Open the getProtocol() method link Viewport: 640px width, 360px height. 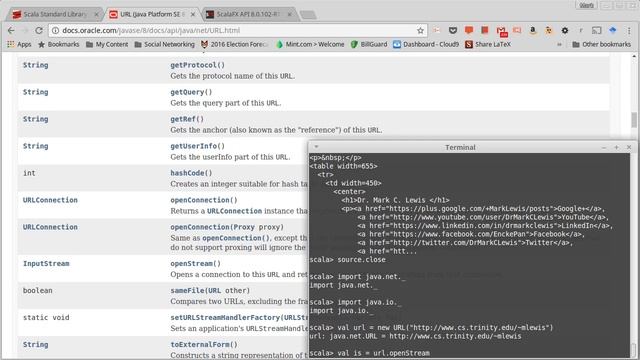pyautogui.click(x=198, y=65)
